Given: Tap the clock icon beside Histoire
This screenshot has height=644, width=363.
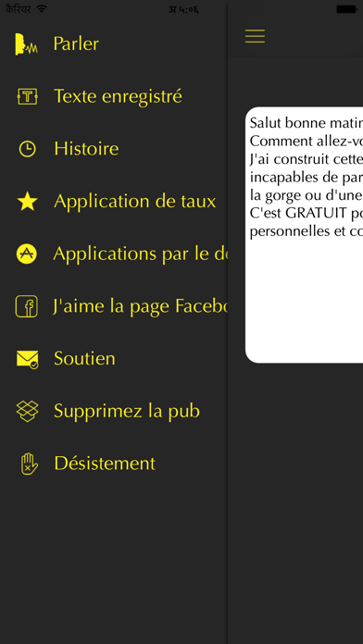Looking at the screenshot, I should point(28,149).
